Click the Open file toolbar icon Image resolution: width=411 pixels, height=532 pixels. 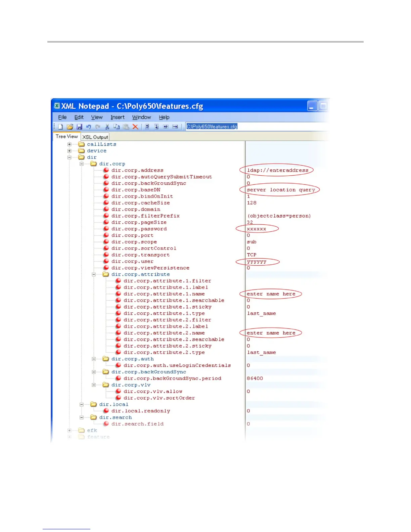point(70,127)
